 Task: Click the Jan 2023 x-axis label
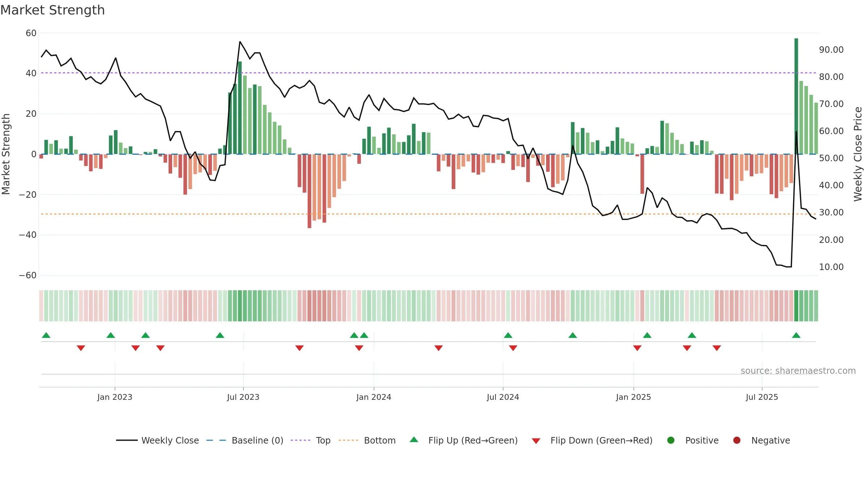pos(115,397)
